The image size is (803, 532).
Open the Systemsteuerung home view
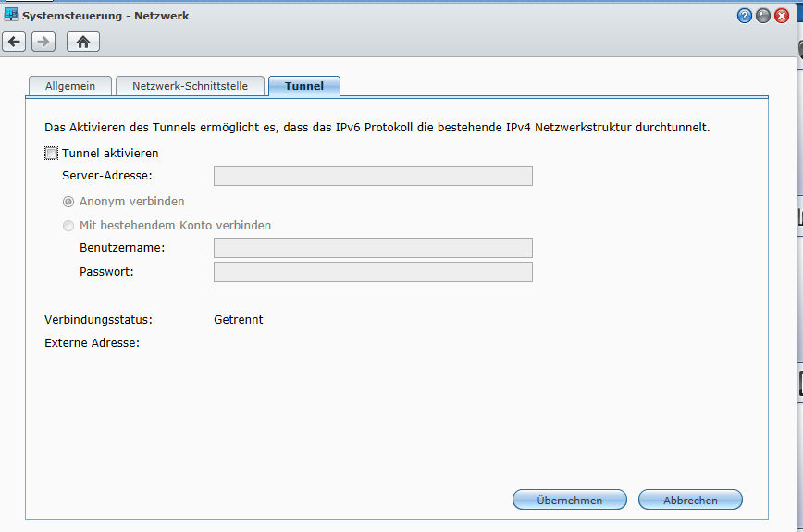[x=83, y=42]
